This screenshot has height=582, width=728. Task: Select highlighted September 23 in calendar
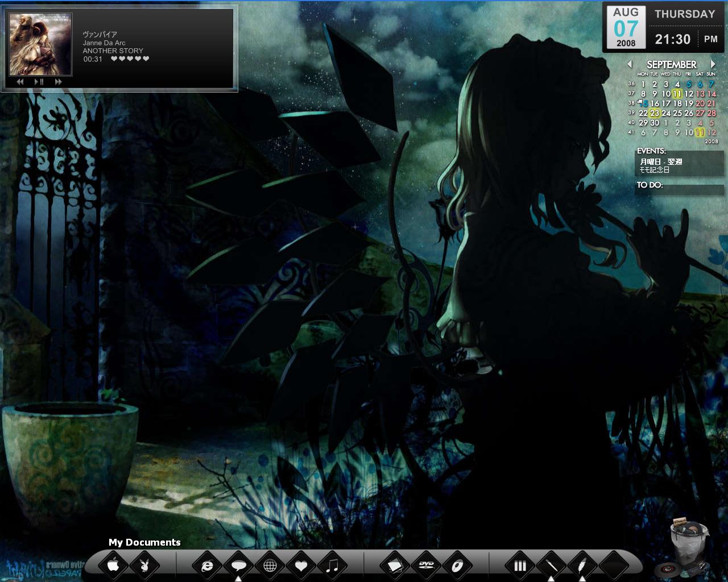coord(655,113)
